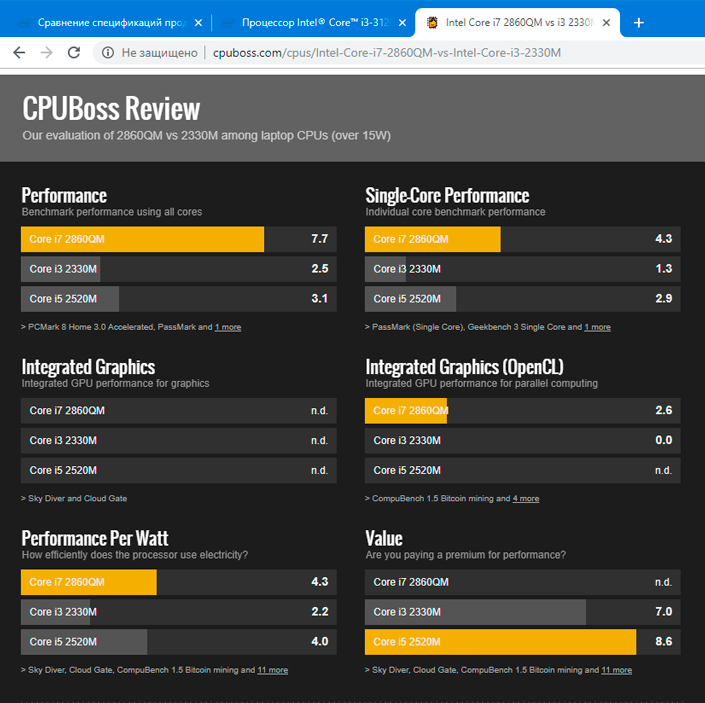This screenshot has height=703, width=705.
Task: Click the 'Performance Per Watt' heading
Action: (x=95, y=538)
